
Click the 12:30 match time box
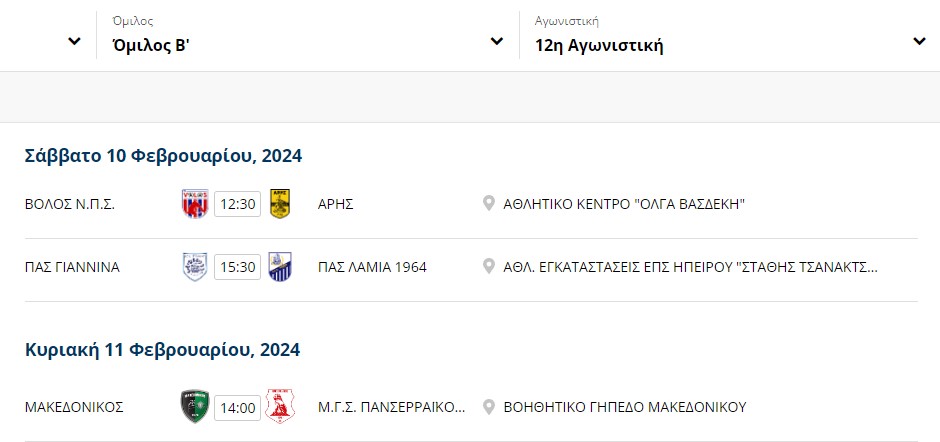[237, 205]
